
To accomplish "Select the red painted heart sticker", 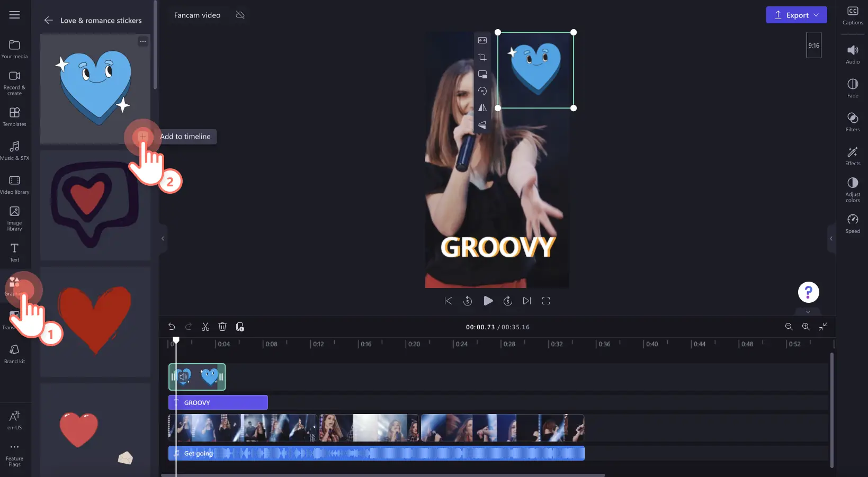I will click(x=95, y=322).
